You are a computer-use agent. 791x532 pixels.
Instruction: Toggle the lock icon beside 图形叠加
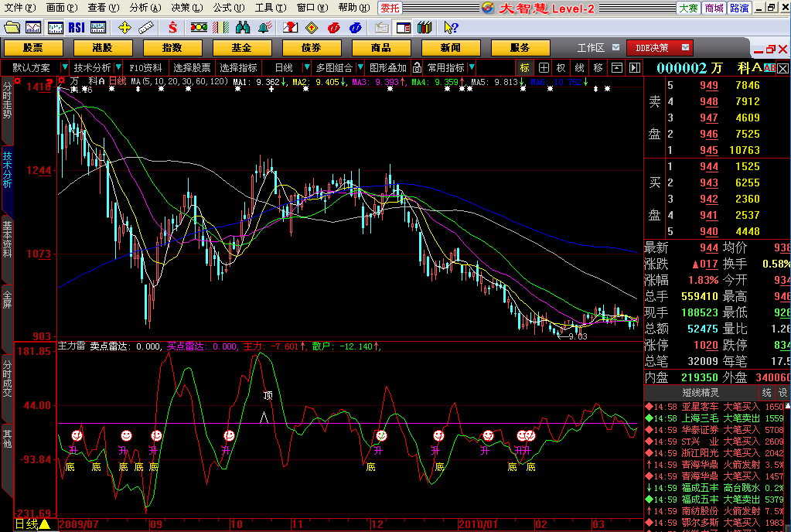click(416, 67)
